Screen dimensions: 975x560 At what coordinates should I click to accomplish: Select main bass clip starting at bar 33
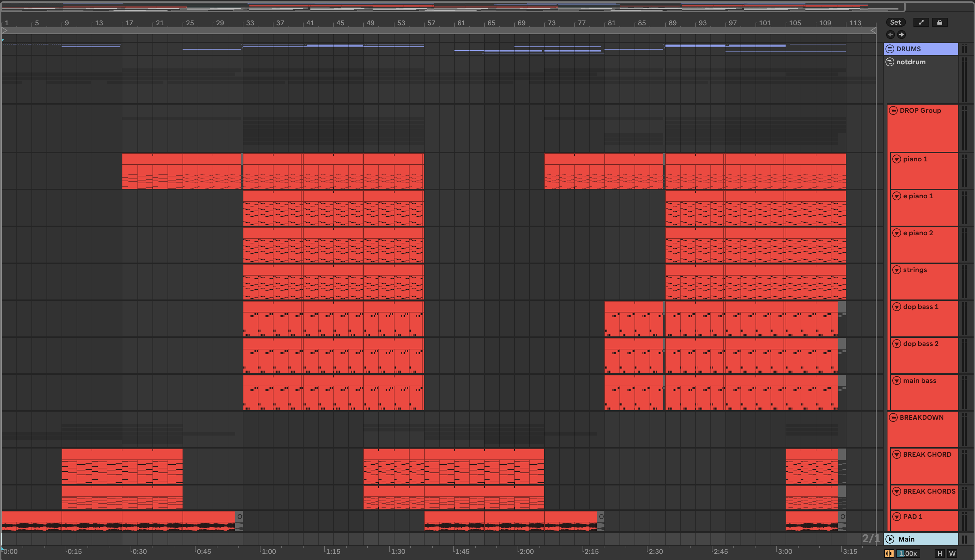pyautogui.click(x=273, y=393)
